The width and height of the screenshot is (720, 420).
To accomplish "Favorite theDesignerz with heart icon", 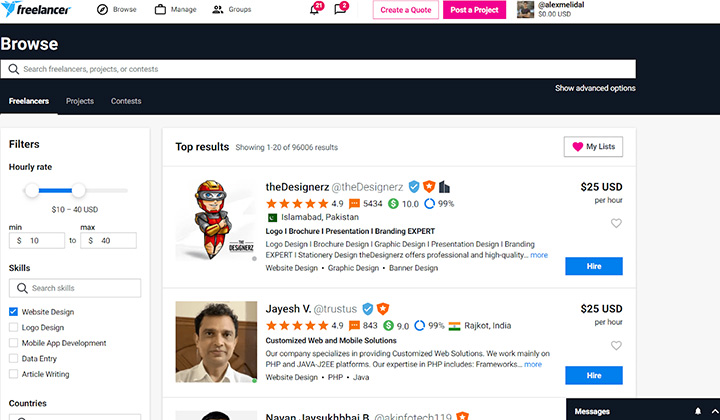I will (x=616, y=223).
